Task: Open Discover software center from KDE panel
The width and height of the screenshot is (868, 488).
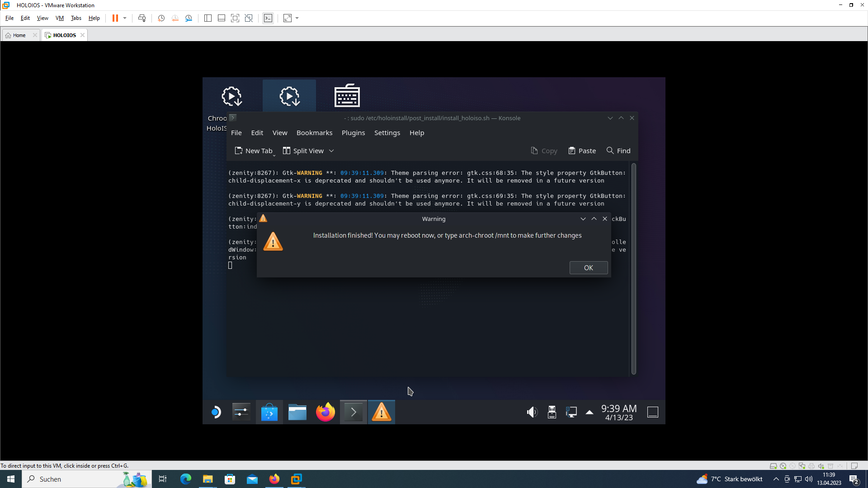Action: point(269,412)
